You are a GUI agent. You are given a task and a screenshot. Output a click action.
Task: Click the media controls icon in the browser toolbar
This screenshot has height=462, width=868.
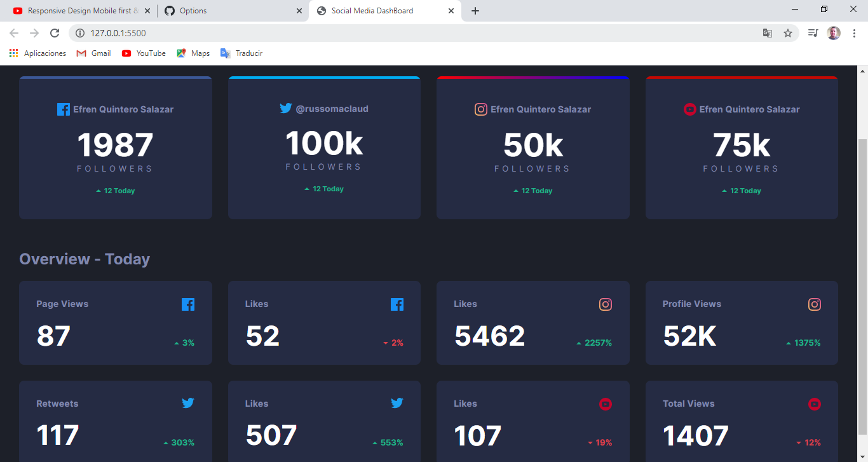coord(812,33)
